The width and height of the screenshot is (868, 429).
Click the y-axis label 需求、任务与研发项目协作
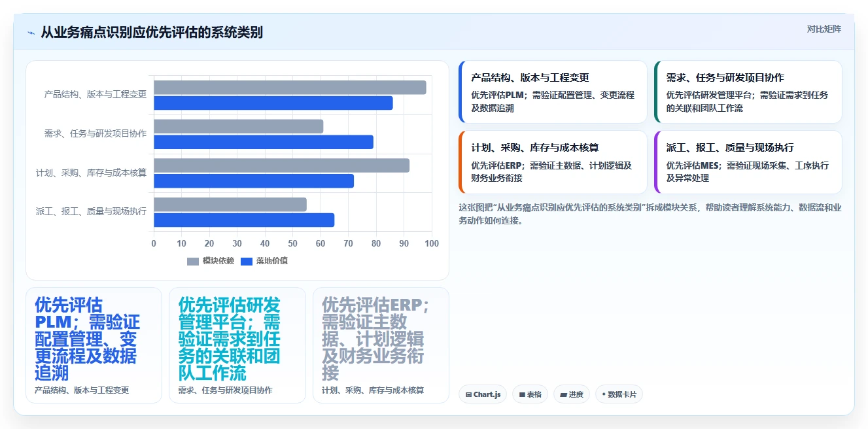[95, 133]
